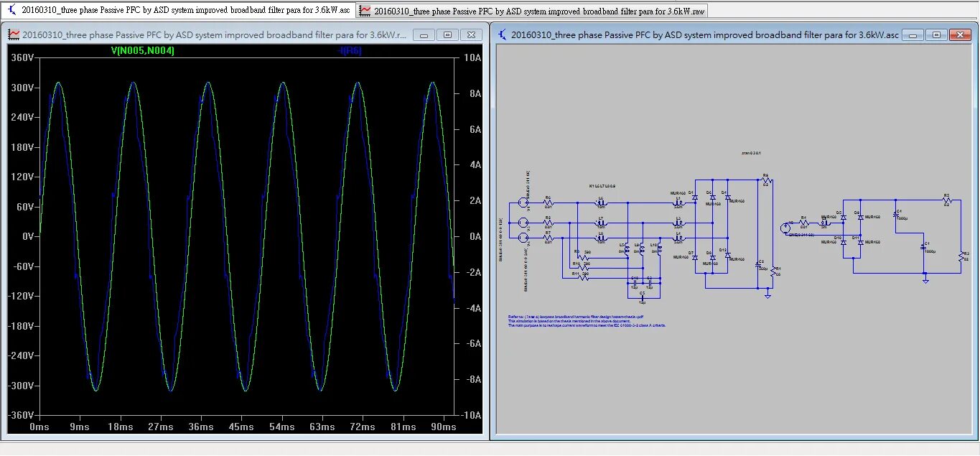Click the -360V left axis label
The image size is (980, 456).
20,415
